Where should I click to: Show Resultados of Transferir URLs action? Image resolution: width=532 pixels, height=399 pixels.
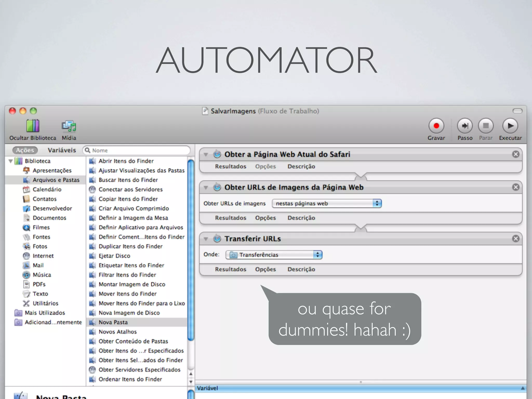(x=230, y=269)
